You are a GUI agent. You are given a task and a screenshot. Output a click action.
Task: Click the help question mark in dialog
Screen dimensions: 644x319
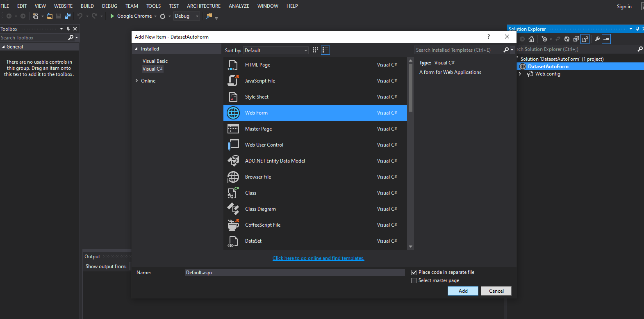[x=488, y=37]
